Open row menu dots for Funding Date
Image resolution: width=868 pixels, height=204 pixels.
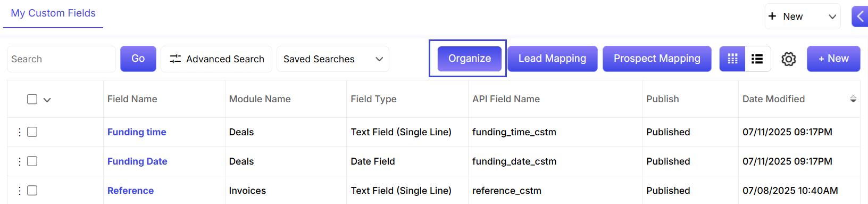click(20, 161)
